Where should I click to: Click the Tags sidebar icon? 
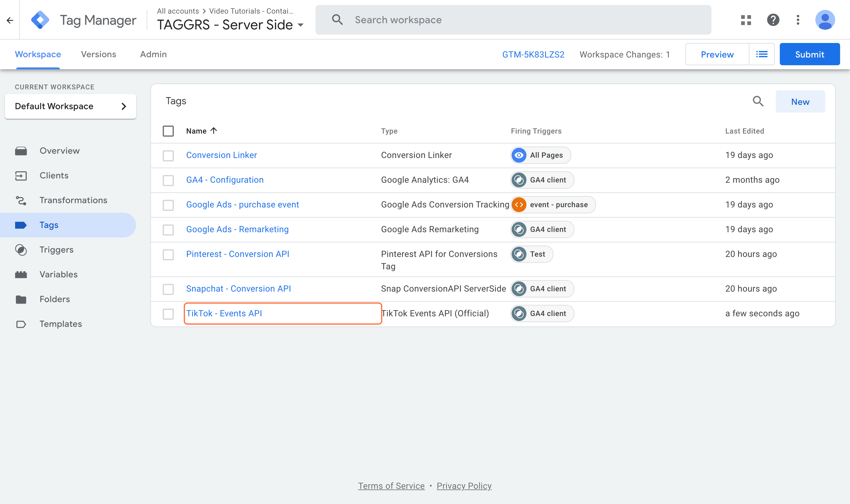tap(21, 225)
